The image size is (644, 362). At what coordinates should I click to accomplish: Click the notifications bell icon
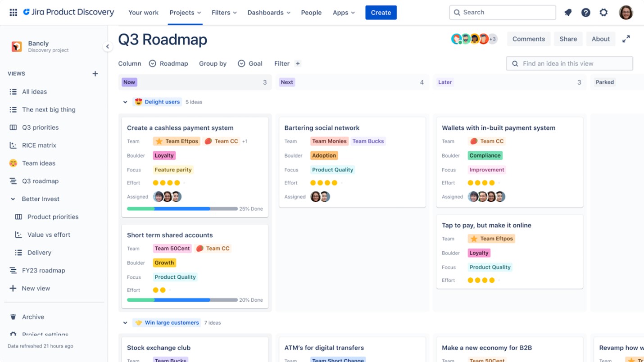pyautogui.click(x=568, y=13)
